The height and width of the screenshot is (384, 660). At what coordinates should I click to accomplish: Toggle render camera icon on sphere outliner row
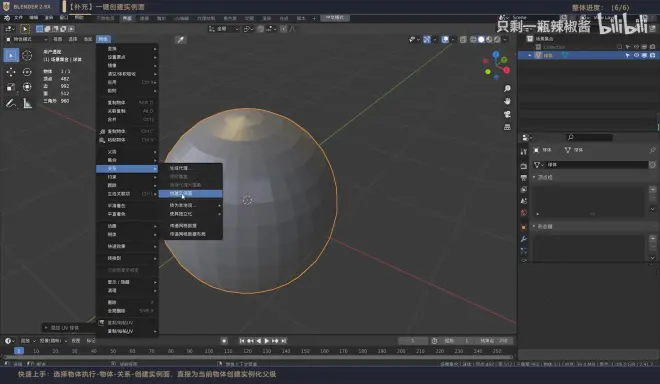[652, 56]
